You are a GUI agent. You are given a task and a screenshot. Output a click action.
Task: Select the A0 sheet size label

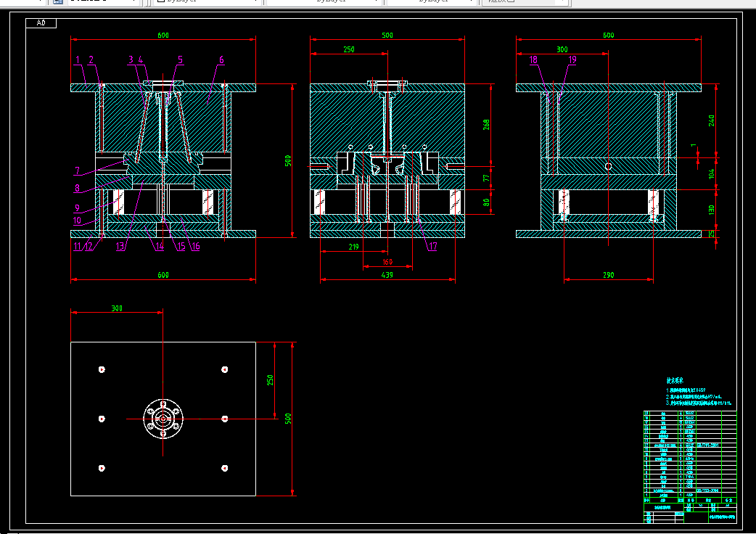(41, 22)
